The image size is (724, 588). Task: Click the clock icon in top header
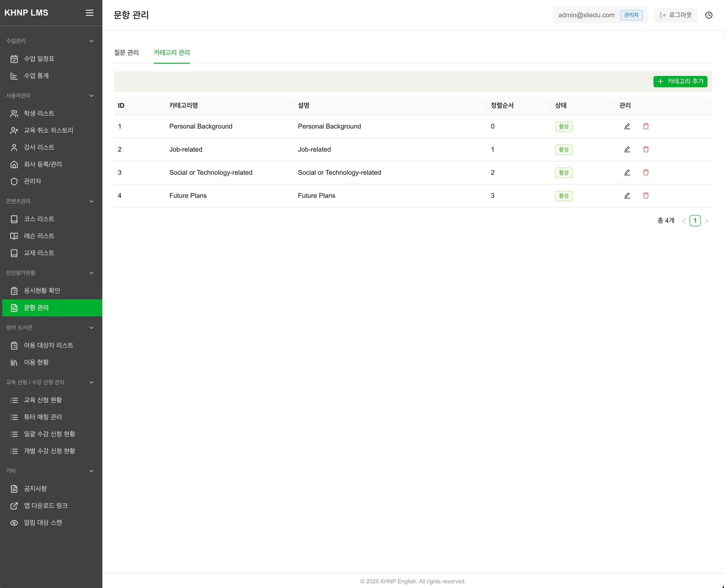[708, 15]
